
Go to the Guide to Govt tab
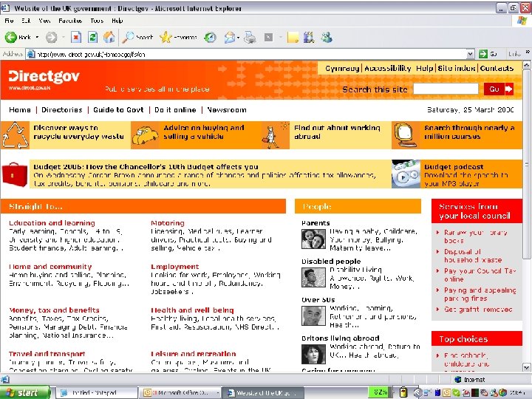(x=118, y=109)
